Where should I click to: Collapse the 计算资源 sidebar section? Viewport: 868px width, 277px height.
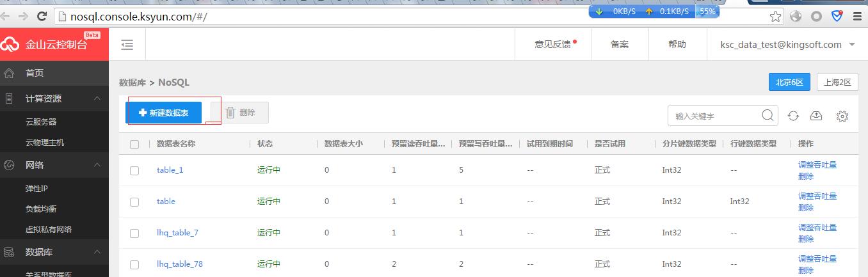click(97, 99)
